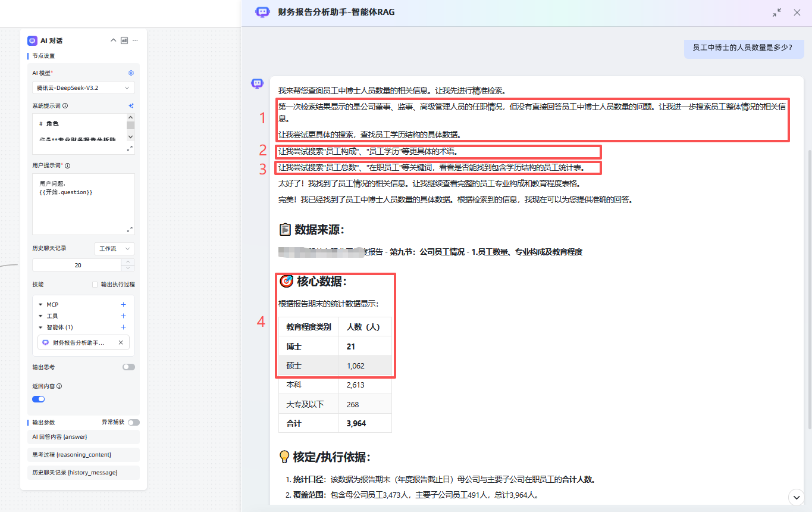This screenshot has width=812, height=512.
Task: Open the 工作流 dropdown for 历史聊天记录
Action: click(114, 248)
